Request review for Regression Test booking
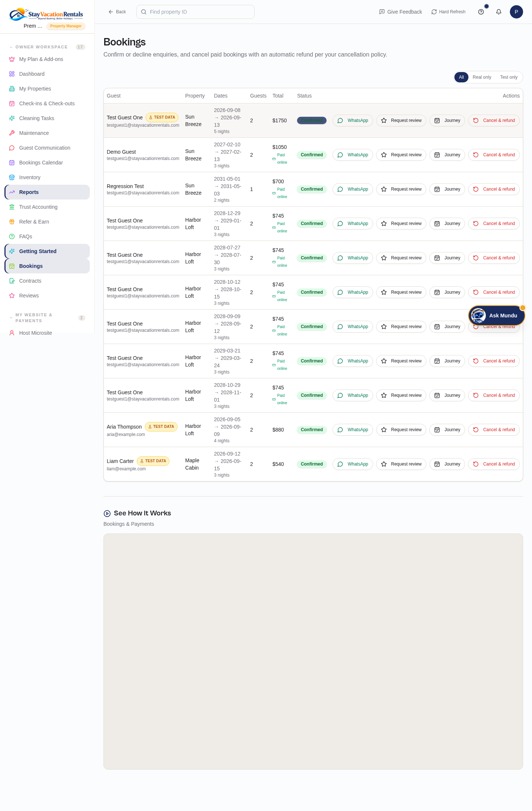This screenshot has width=532, height=811. [x=401, y=189]
